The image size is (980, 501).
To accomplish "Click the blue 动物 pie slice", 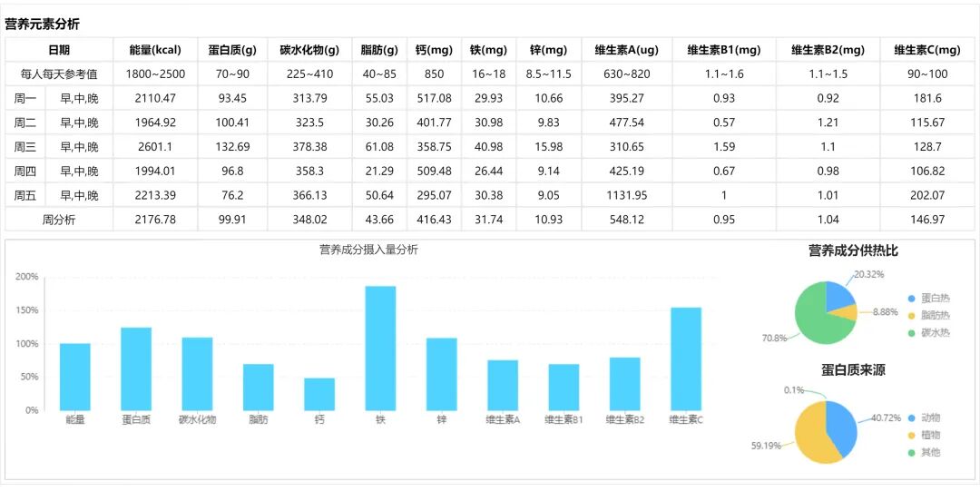I will coord(842,426).
